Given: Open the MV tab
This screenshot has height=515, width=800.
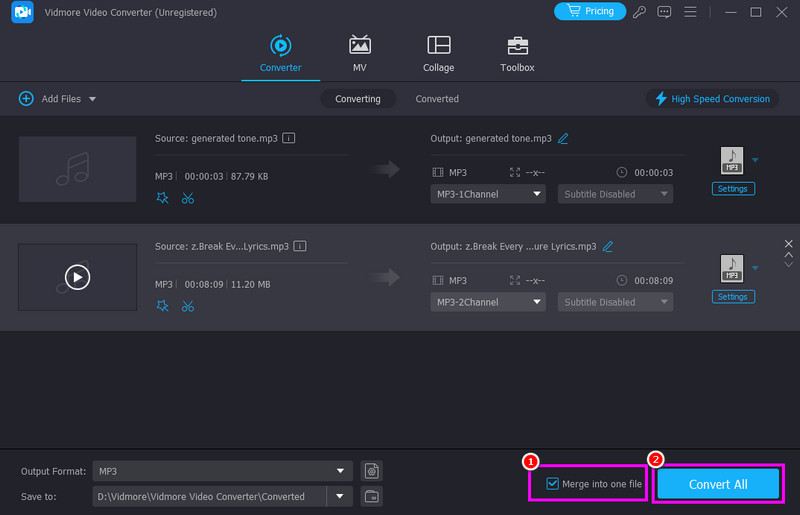Looking at the screenshot, I should 359,54.
